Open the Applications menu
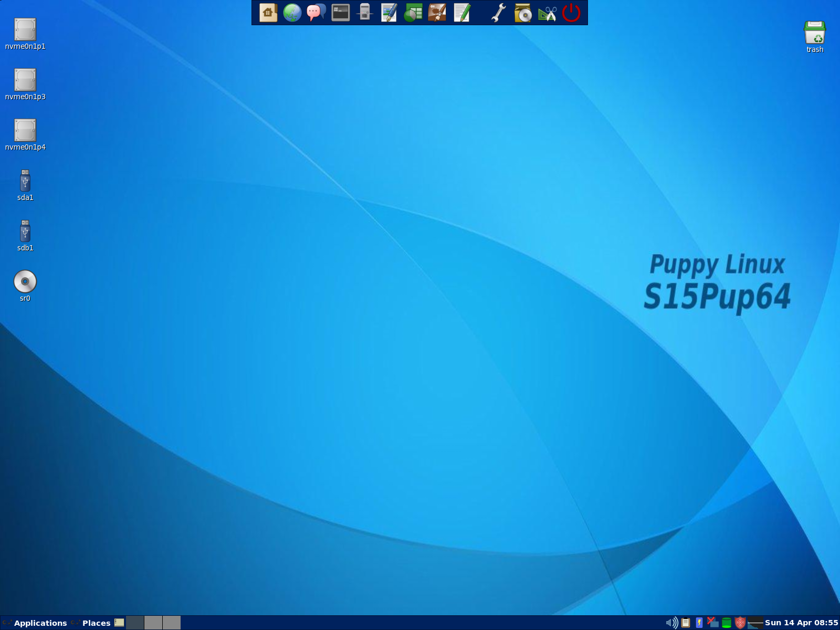 coord(35,623)
